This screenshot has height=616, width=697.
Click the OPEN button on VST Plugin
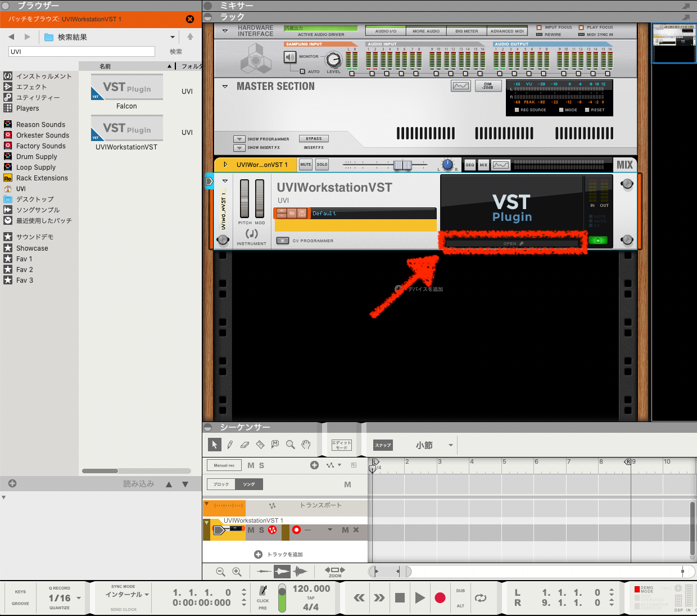(513, 243)
